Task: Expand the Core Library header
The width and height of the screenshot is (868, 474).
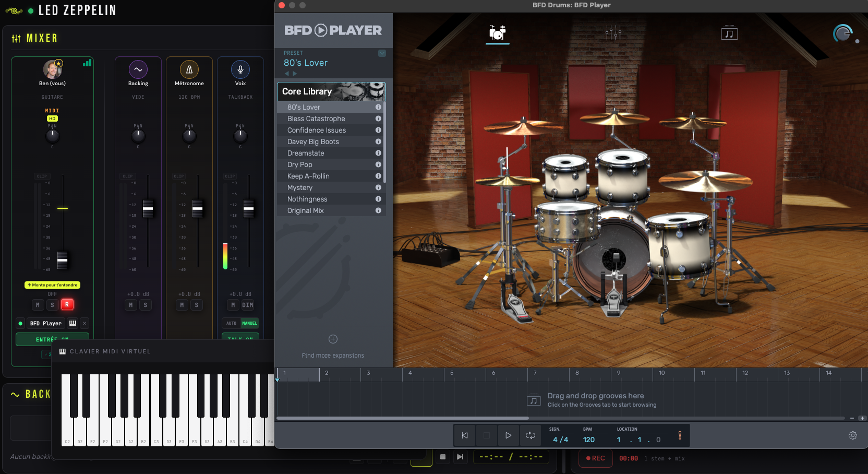Action: (x=331, y=91)
